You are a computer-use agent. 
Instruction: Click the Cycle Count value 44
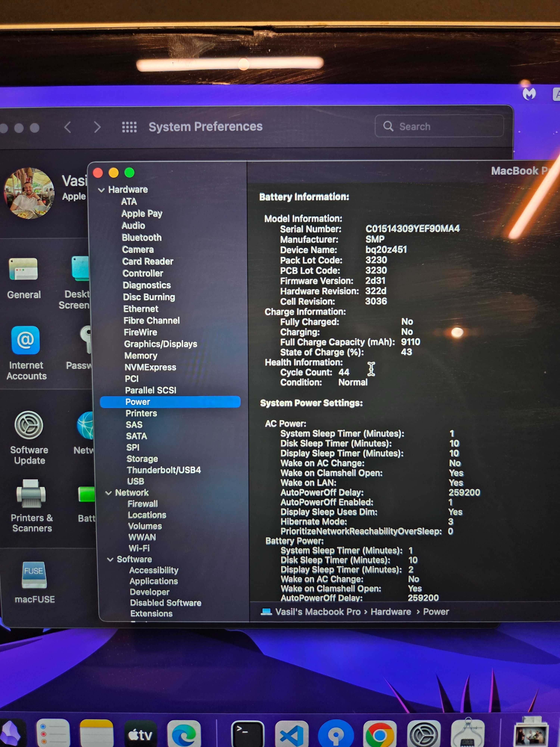pos(344,372)
